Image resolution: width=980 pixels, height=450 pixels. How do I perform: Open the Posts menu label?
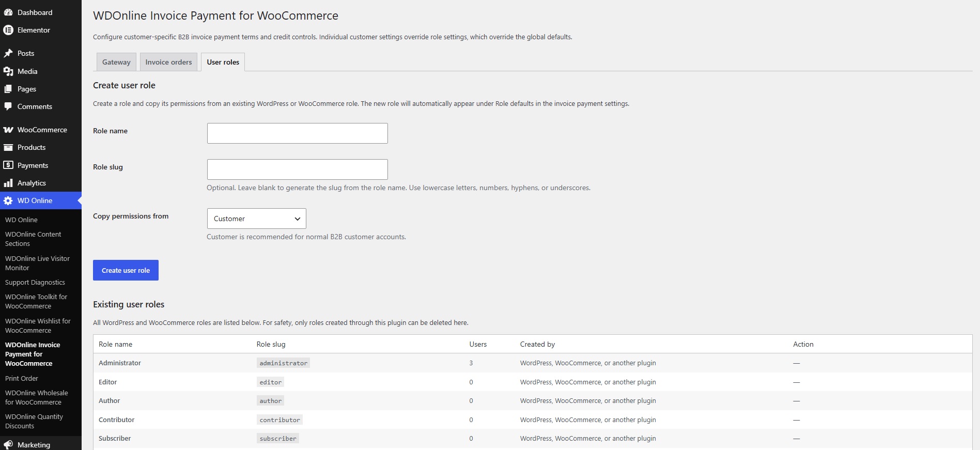pos(26,53)
